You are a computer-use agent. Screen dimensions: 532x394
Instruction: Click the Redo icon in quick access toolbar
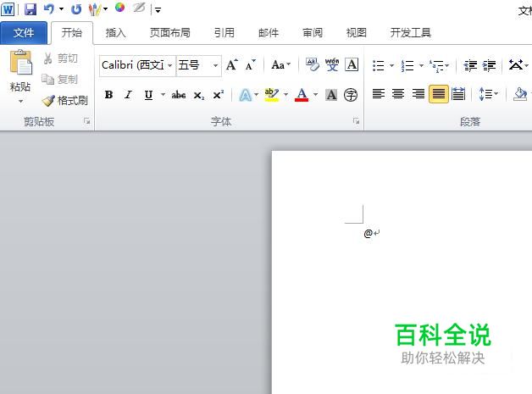(x=76, y=9)
